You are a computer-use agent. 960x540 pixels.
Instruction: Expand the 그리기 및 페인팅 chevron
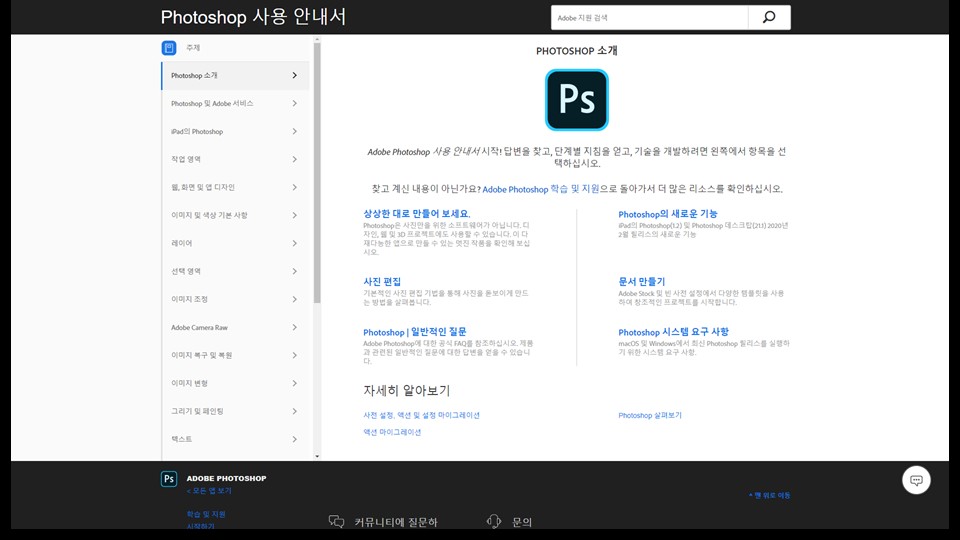[x=294, y=411]
